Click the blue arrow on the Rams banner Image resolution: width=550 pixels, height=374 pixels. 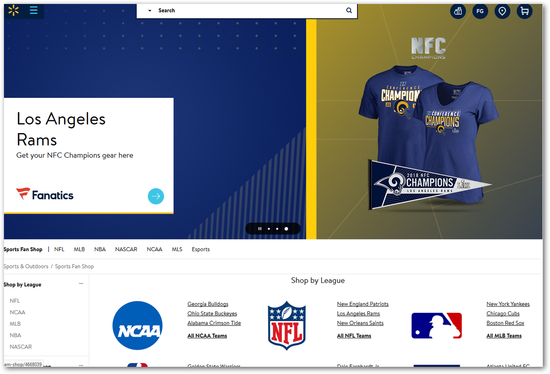pyautogui.click(x=156, y=196)
